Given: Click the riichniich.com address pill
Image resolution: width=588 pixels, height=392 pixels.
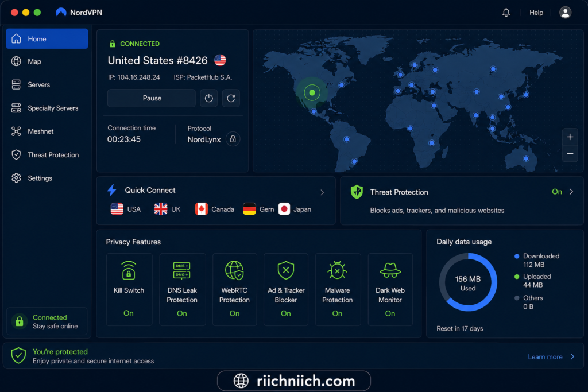Looking at the screenshot, I should point(294,381).
